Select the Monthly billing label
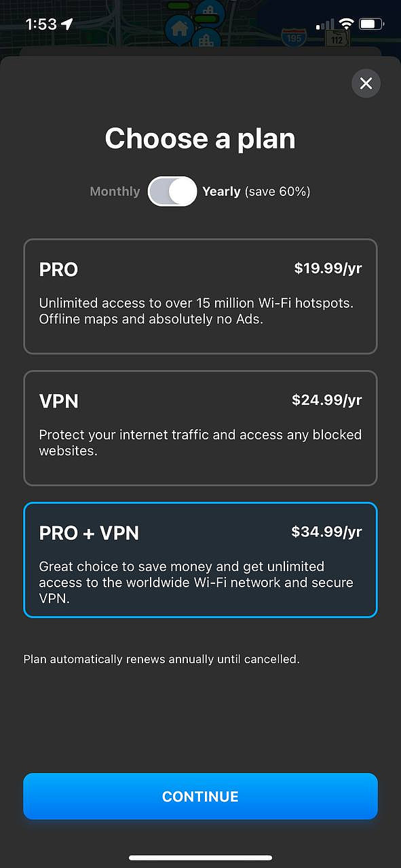Image resolution: width=401 pixels, height=868 pixels. pos(115,191)
